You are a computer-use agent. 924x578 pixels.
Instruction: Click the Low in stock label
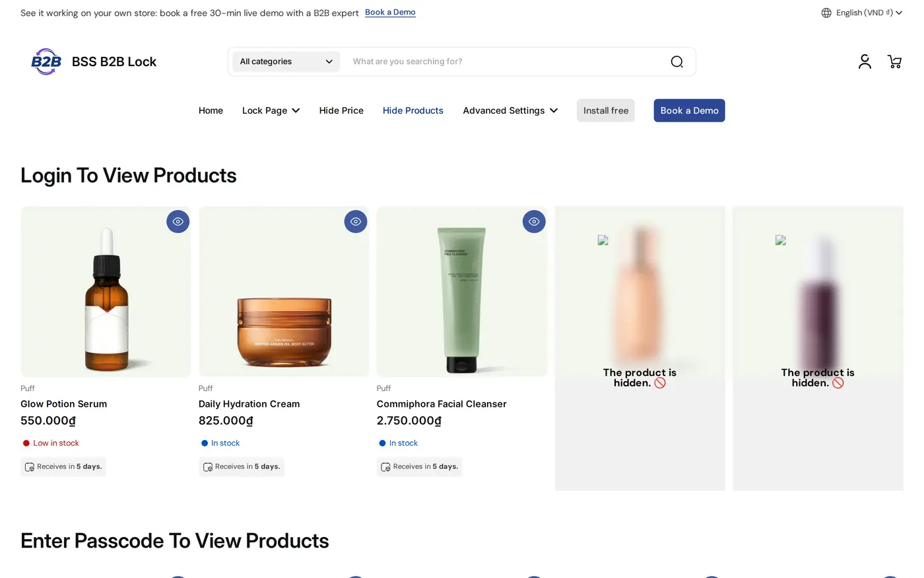point(56,443)
